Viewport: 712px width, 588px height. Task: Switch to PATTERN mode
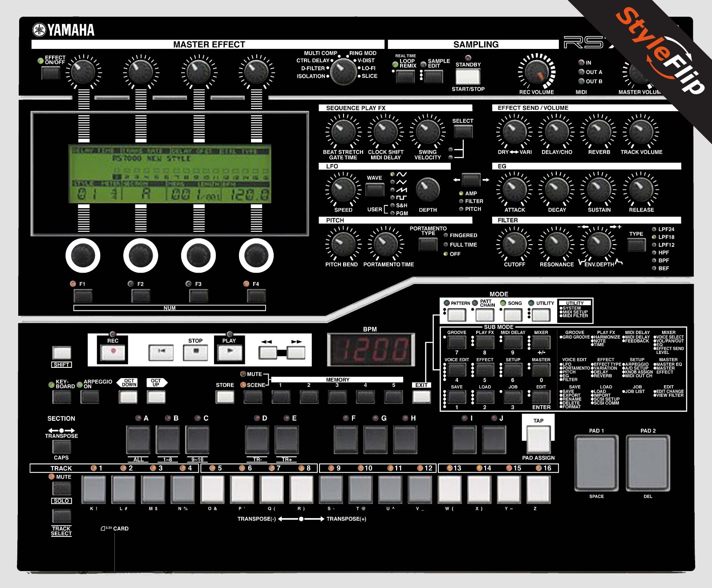pos(457,315)
